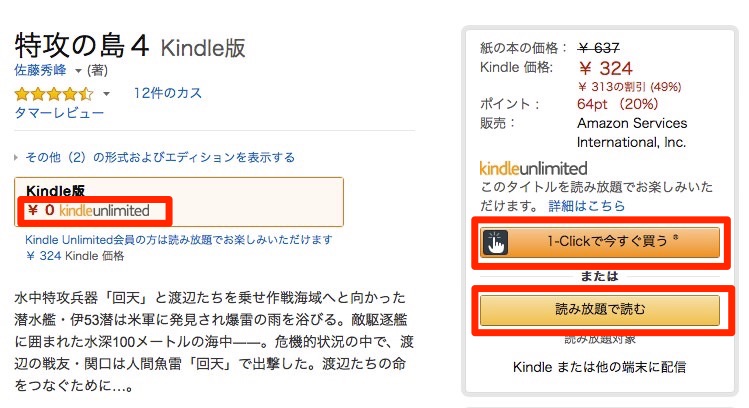Click the Kindle または他の端末に配信 text
The image size is (749, 408).
click(x=599, y=367)
